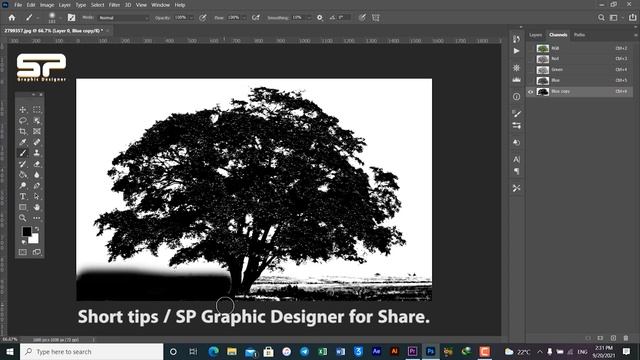Toggle the Brush Settings panel
Viewport: 640px width, 360px height.
click(x=71, y=18)
